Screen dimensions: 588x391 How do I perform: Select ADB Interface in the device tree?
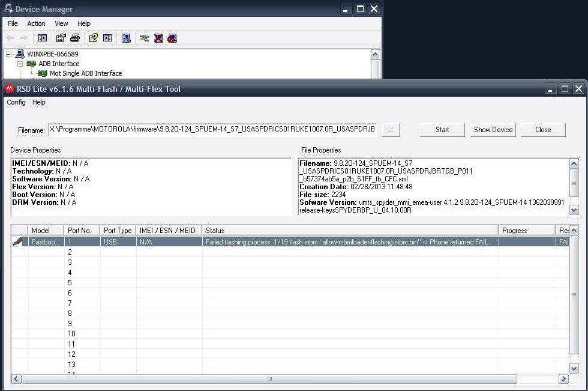click(x=59, y=64)
